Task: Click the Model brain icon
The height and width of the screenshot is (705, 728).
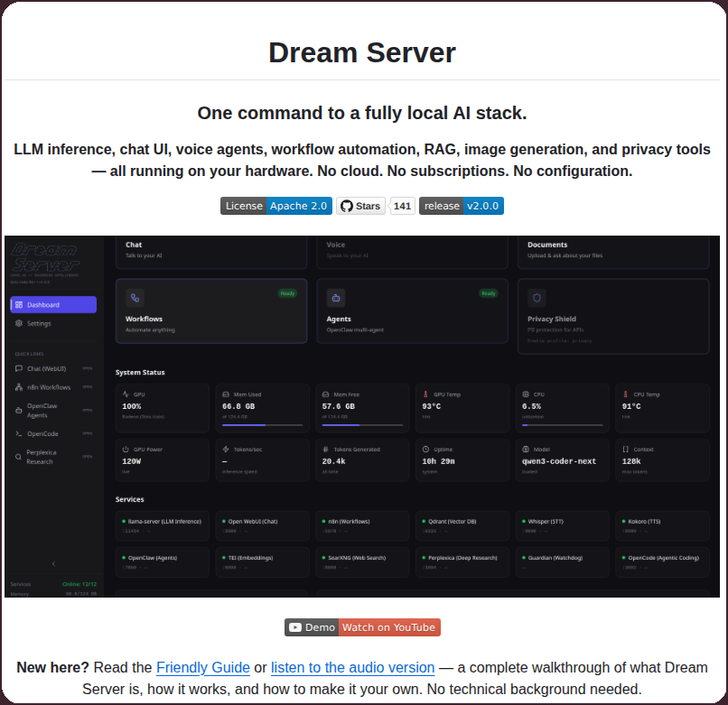Action: [526, 450]
